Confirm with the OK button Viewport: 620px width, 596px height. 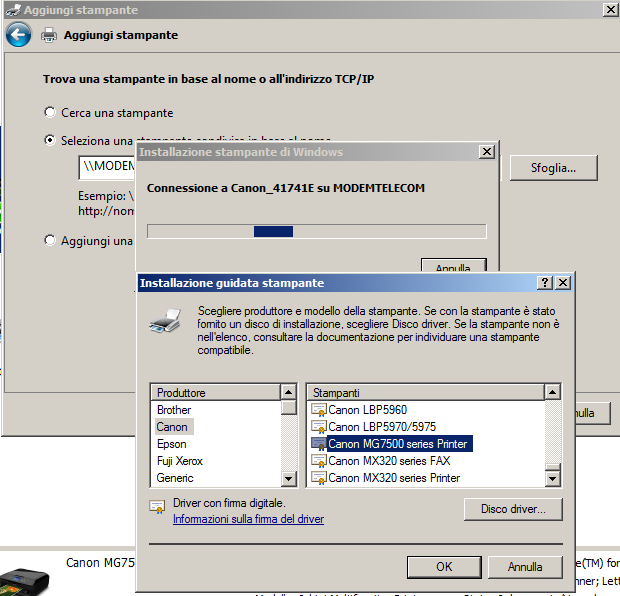tap(444, 567)
